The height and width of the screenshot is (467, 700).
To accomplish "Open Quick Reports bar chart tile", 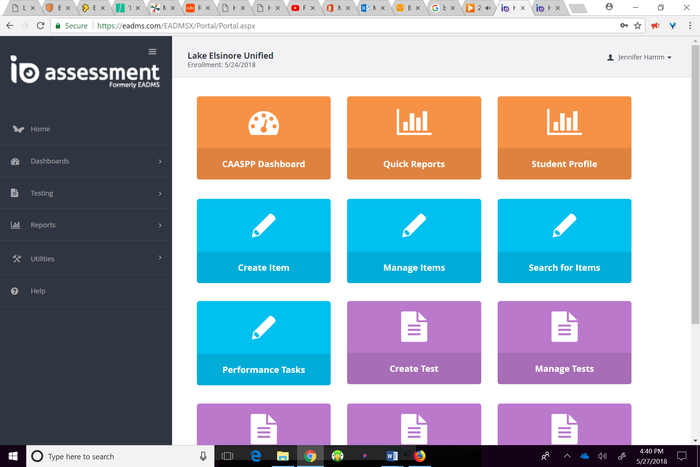I will (x=414, y=123).
